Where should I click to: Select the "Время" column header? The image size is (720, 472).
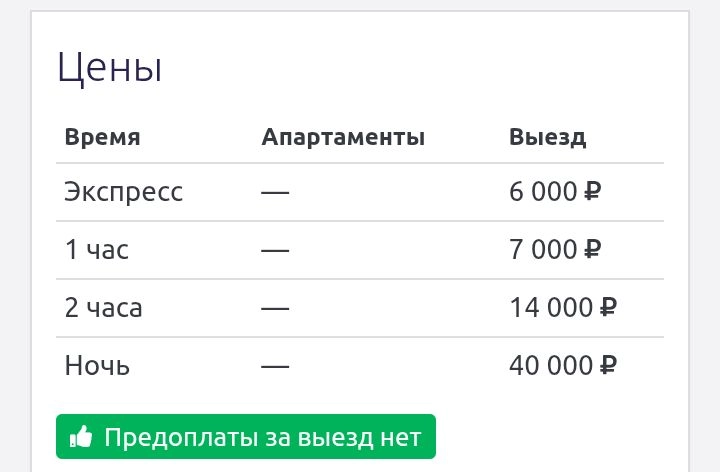click(102, 137)
